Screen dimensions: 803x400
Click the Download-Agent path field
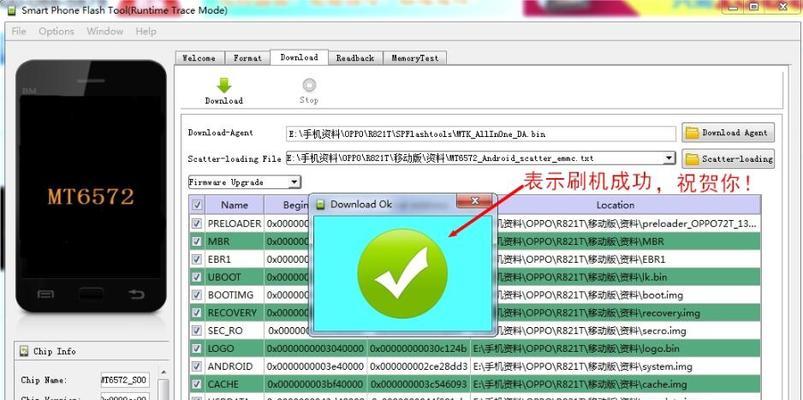click(x=481, y=134)
